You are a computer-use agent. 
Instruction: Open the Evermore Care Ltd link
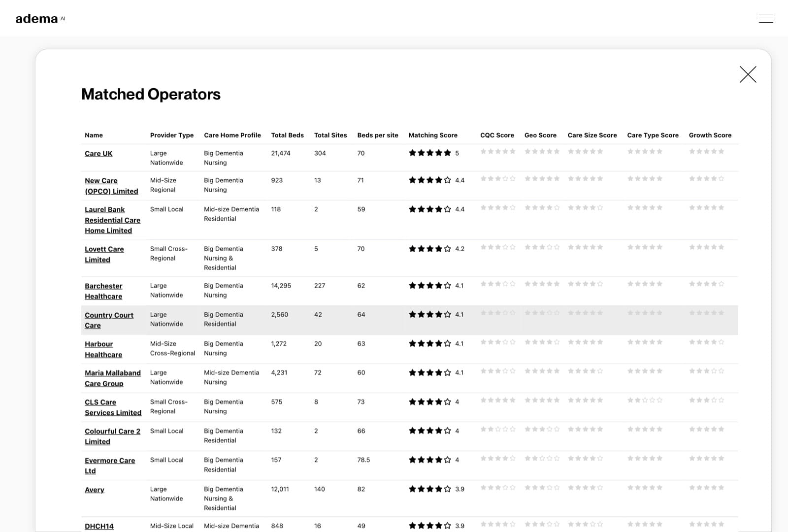110,465
